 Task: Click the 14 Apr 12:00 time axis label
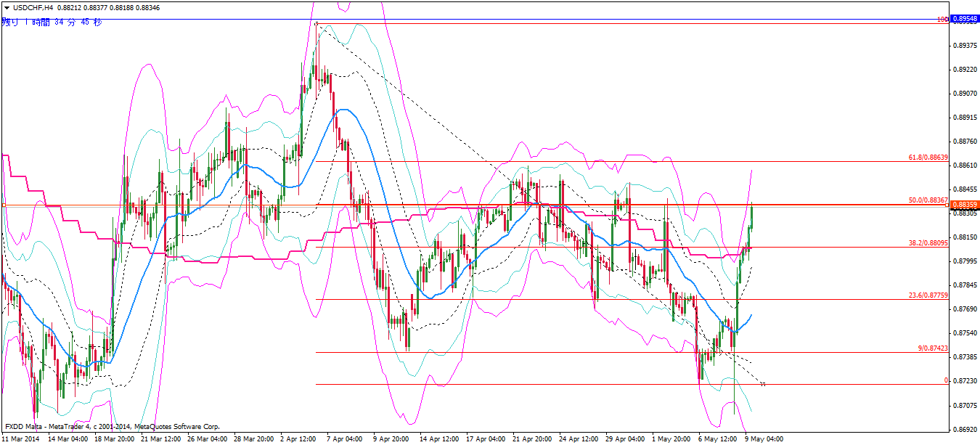tap(439, 438)
